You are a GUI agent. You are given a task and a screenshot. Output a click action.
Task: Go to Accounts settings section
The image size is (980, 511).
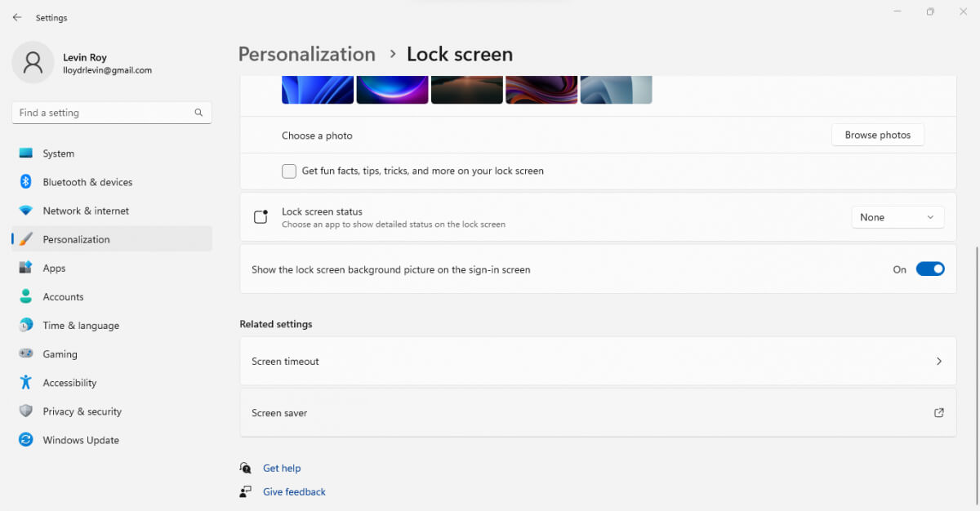(x=63, y=297)
